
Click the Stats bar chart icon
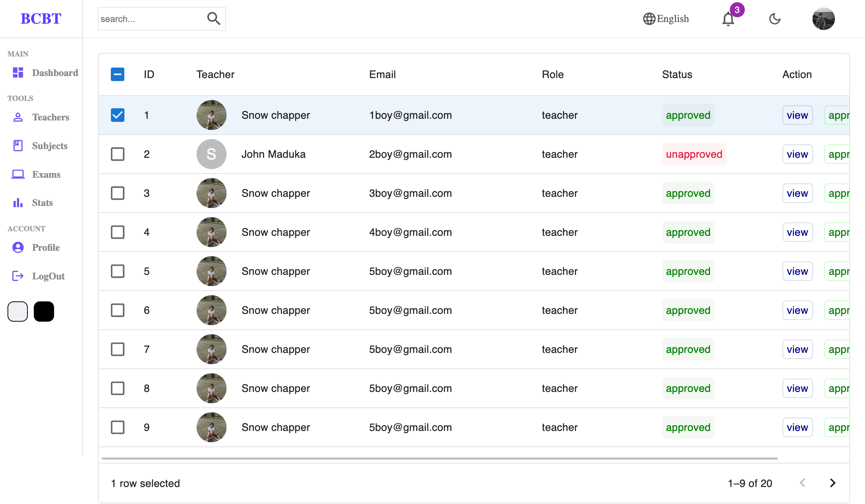coord(18,203)
